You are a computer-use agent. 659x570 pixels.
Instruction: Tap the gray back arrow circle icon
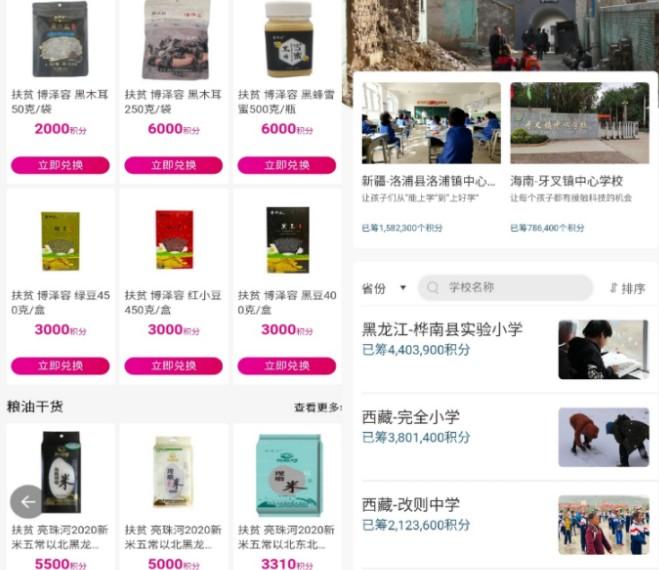click(x=27, y=501)
